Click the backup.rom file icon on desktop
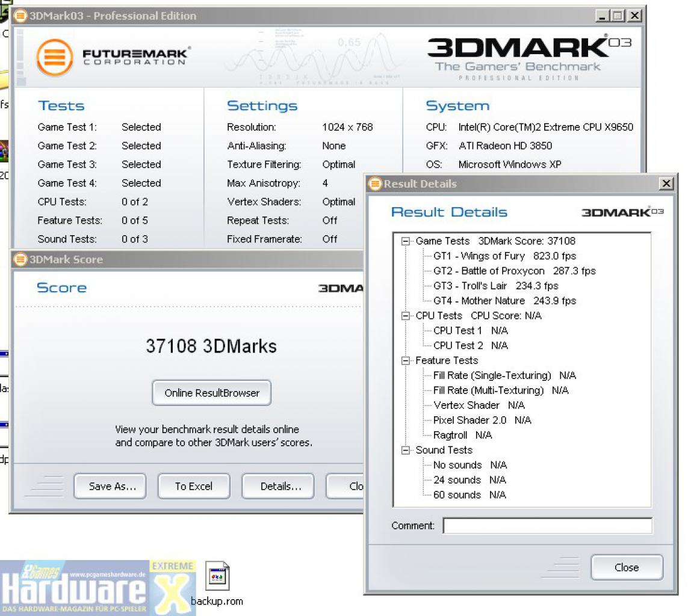 (217, 576)
